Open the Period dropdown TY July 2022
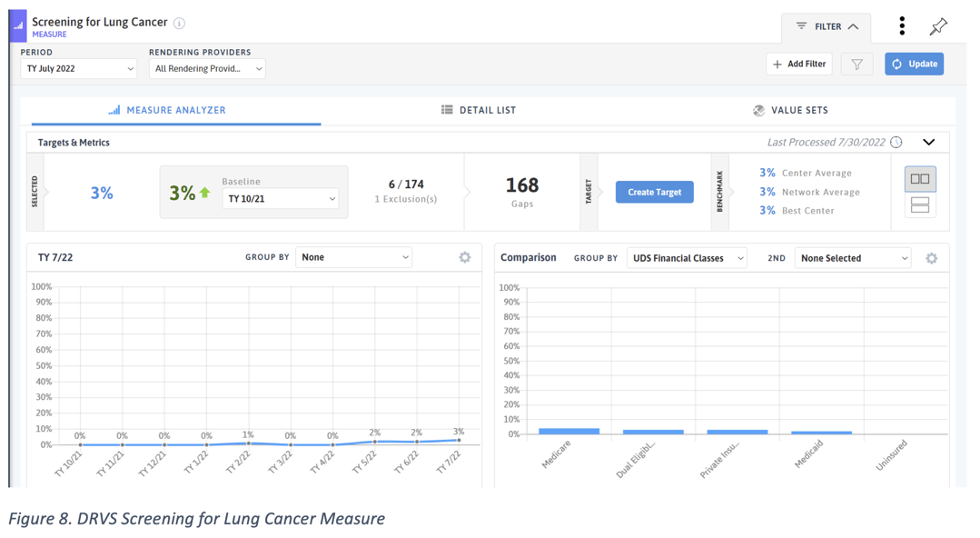Screen dimensions: 980x538 79,69
